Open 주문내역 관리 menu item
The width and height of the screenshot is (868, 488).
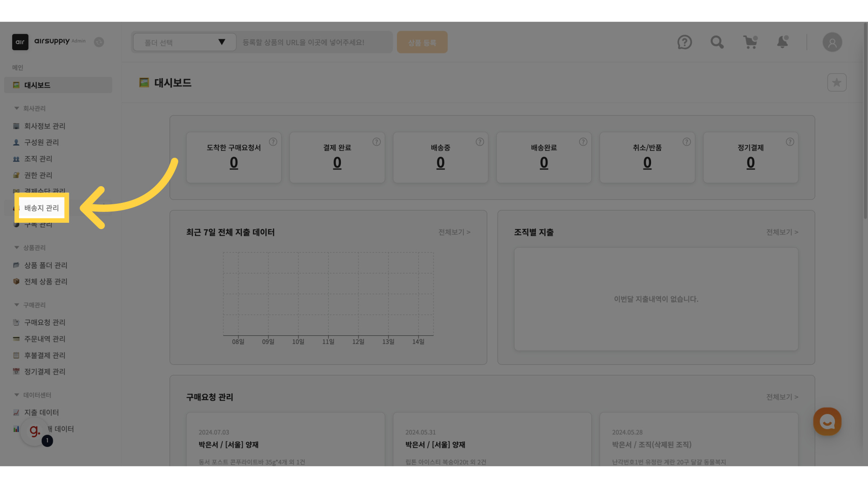(45, 339)
